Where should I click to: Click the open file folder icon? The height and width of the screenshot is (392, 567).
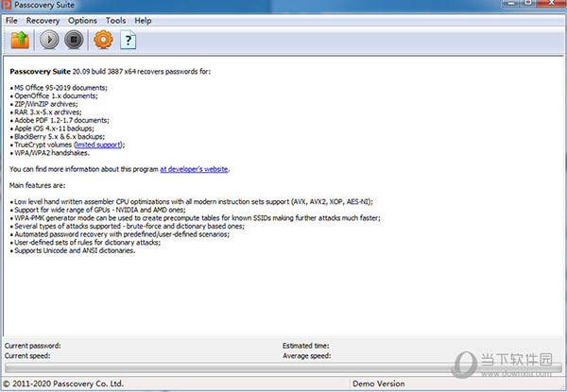(x=20, y=40)
